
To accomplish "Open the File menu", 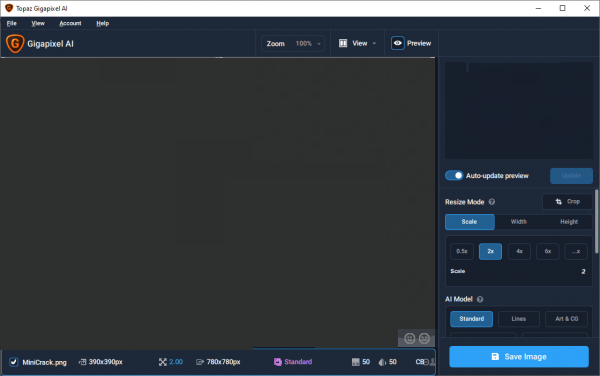I will pyautogui.click(x=11, y=23).
